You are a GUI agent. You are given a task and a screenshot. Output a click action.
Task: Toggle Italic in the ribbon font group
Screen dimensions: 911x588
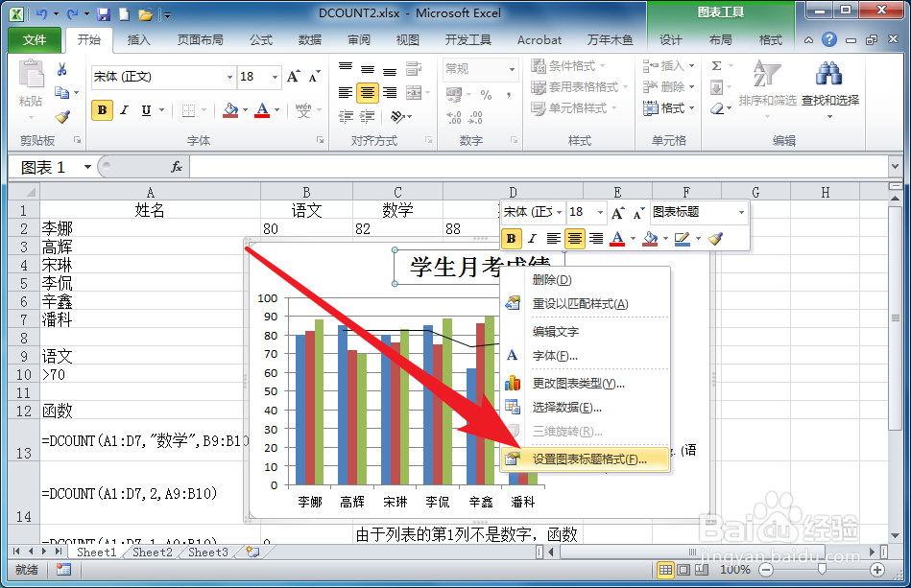(x=124, y=109)
